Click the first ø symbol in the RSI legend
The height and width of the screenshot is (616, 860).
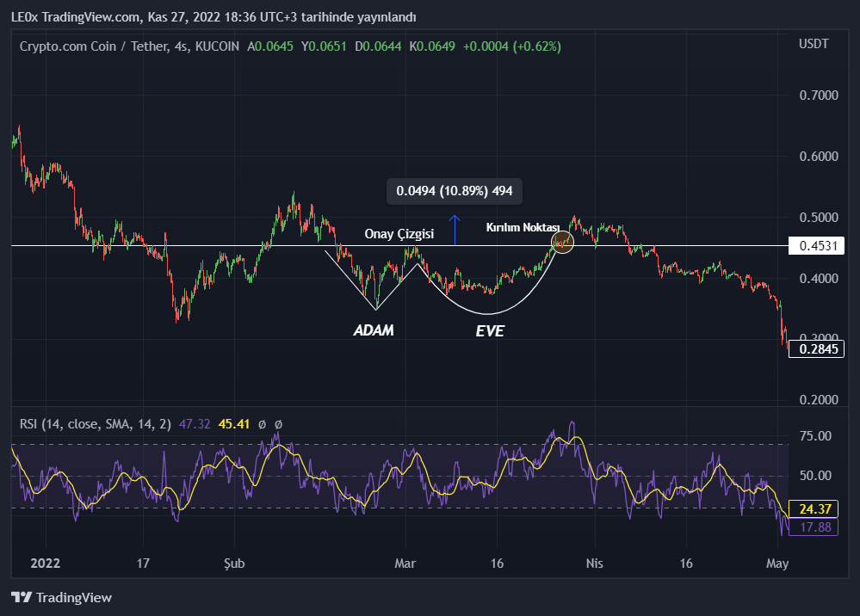click(262, 423)
